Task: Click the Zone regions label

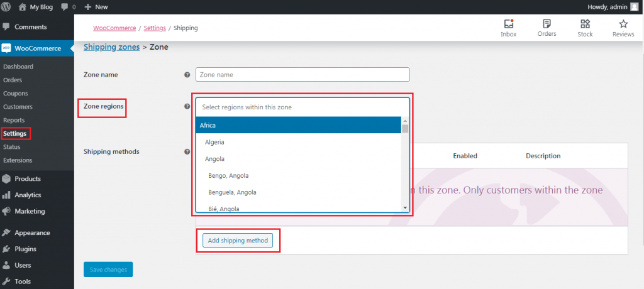Action: click(x=104, y=106)
